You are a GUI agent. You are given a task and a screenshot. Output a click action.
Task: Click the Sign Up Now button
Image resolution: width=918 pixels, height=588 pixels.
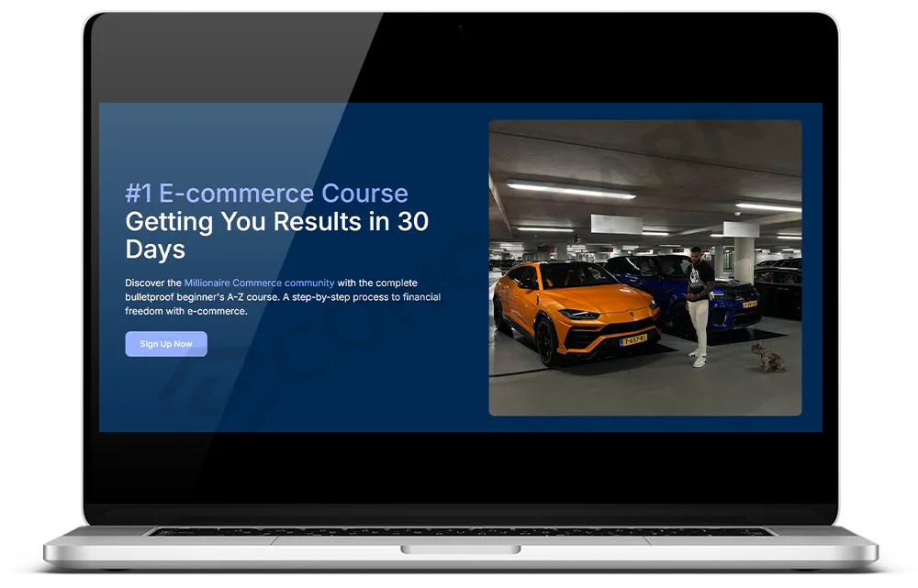165,344
